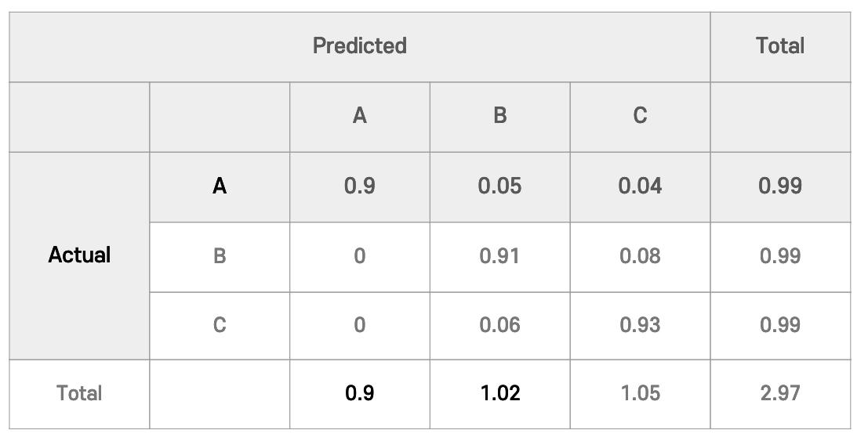
Task: Select the top-right Total header cell
Action: (780, 47)
